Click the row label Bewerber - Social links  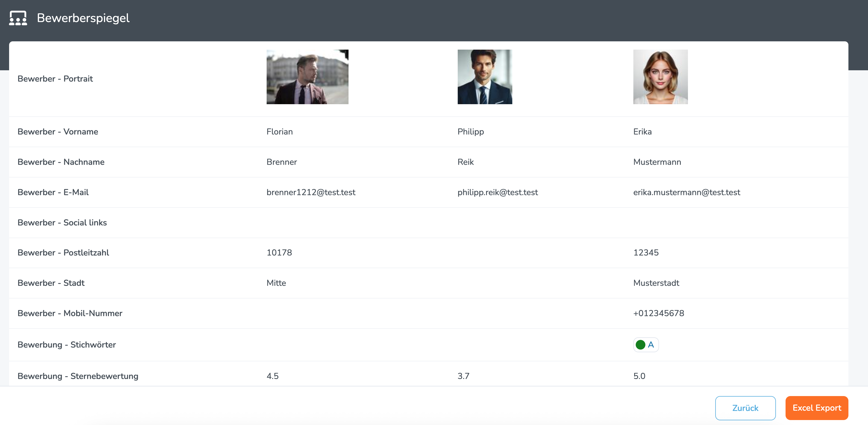coord(62,223)
